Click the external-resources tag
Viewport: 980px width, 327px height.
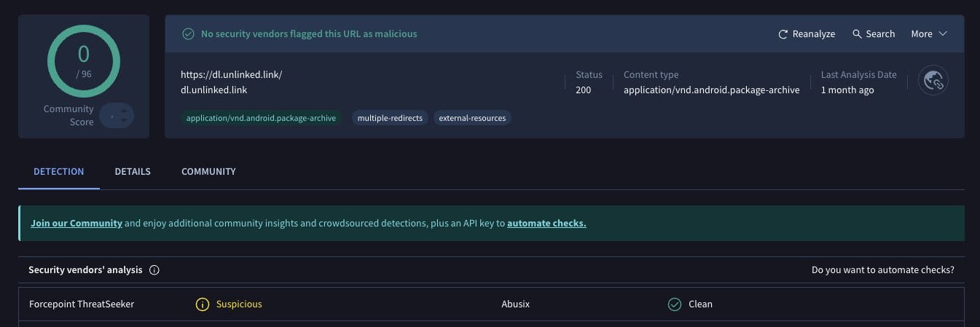point(472,118)
